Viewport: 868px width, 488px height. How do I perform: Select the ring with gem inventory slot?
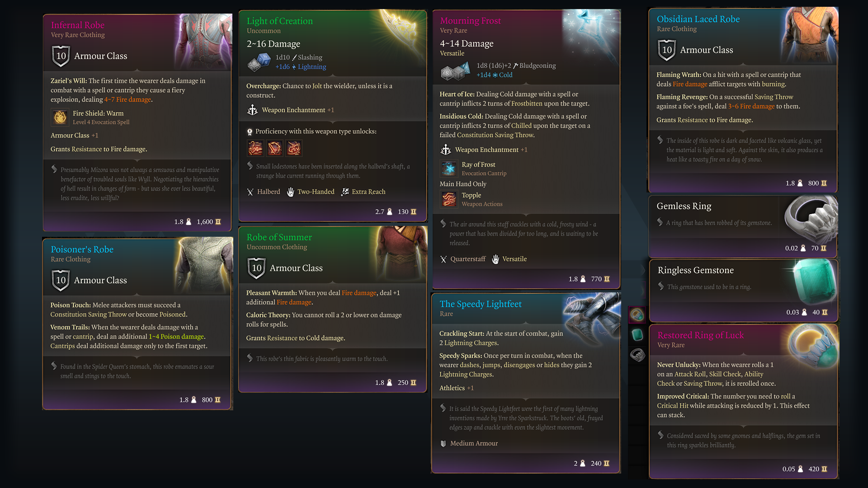pyautogui.click(x=637, y=314)
